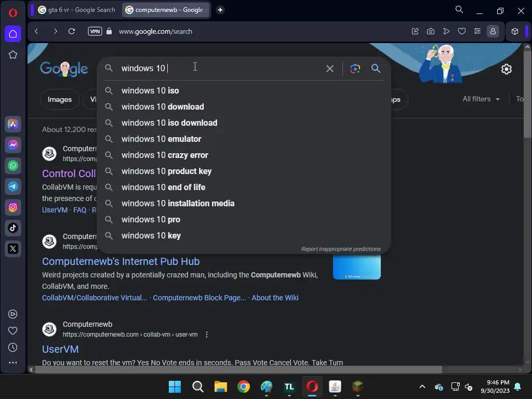Screen dimensions: 532x399
Task: Open X (Twitter) in sidebar
Action: [x=13, y=249]
